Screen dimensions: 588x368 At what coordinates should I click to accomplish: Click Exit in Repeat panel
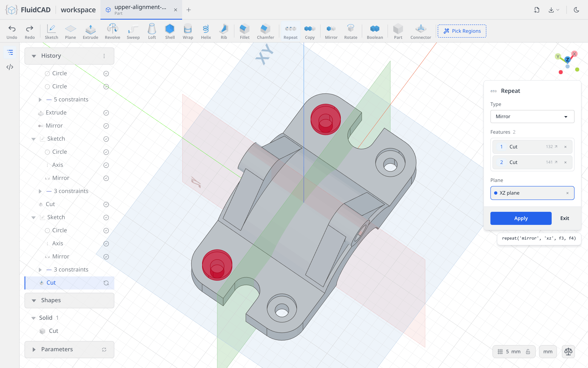(x=565, y=218)
